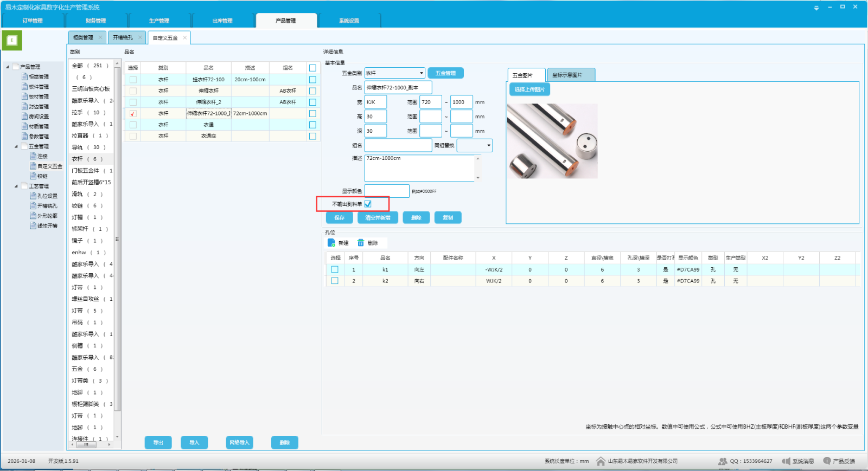Viewport: 868px width, 471px height.
Task: Click the 删除 trash icon in the 孔位 toolbar
Action: [x=361, y=243]
